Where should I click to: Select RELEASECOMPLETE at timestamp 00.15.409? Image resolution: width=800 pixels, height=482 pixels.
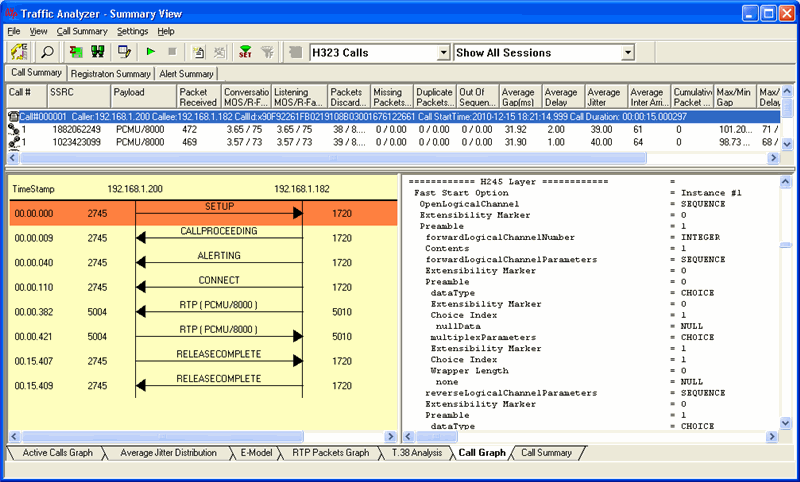203,385
